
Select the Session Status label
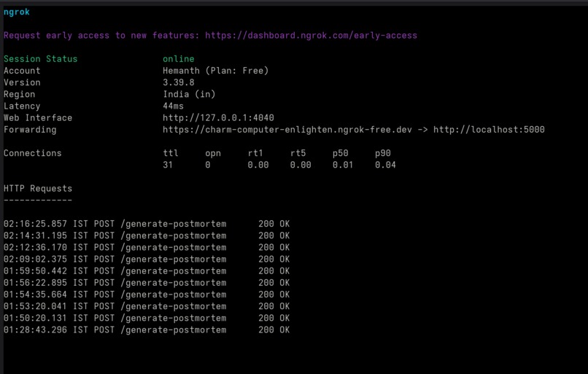click(x=41, y=59)
